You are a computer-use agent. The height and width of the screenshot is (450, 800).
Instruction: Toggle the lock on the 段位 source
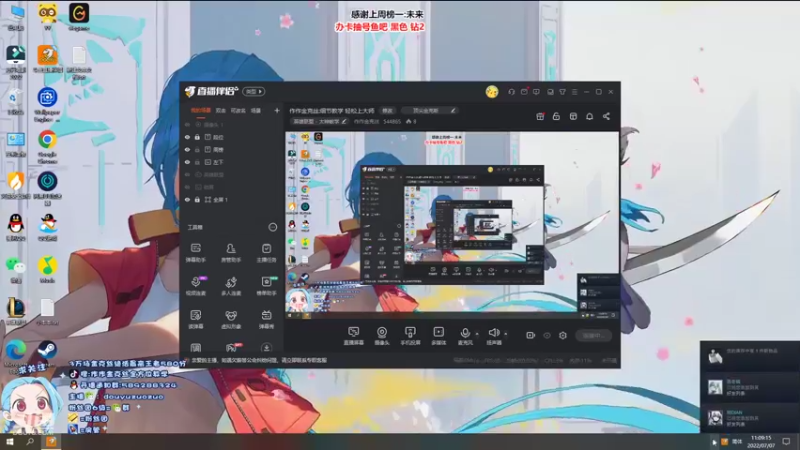tap(197, 137)
